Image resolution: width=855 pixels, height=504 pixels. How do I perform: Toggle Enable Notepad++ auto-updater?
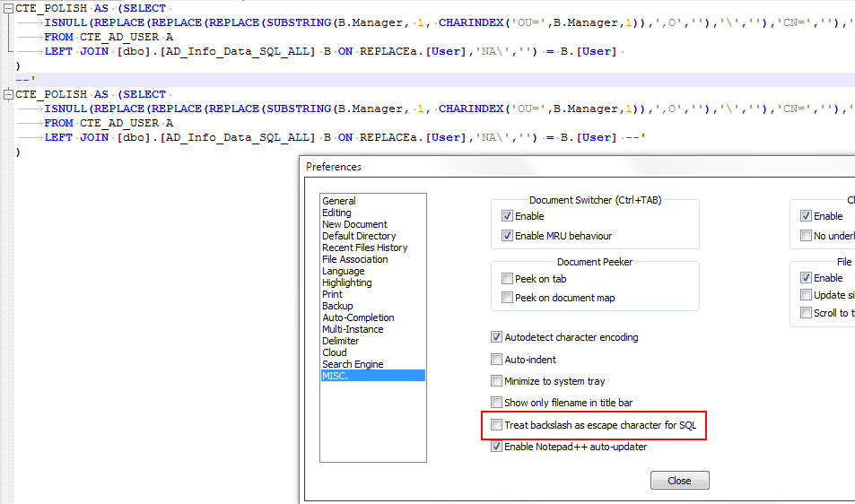coord(496,447)
